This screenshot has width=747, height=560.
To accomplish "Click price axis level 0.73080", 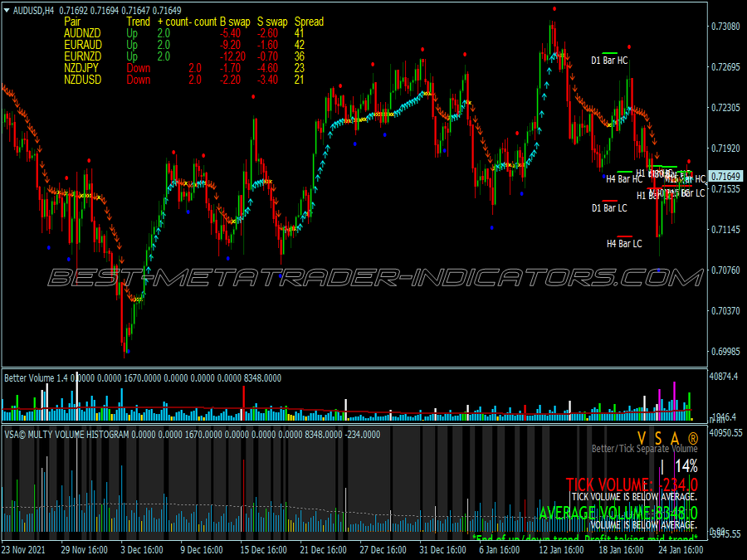I will [725, 27].
